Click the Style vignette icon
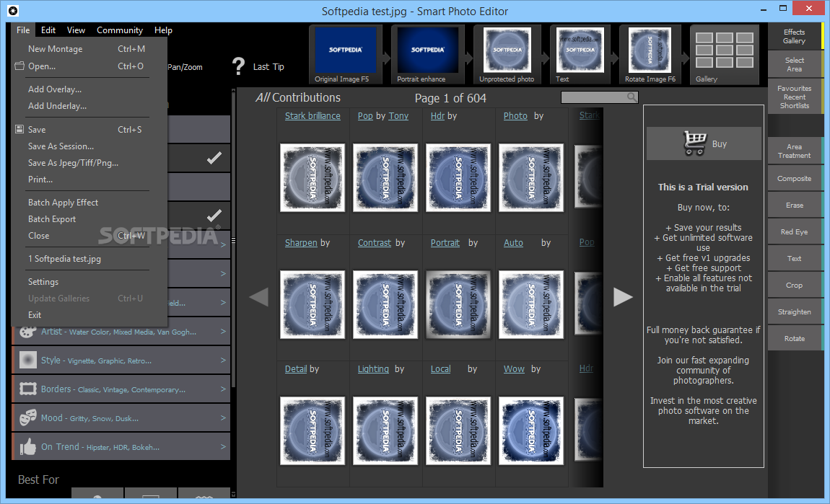This screenshot has height=504, width=830. coord(27,360)
